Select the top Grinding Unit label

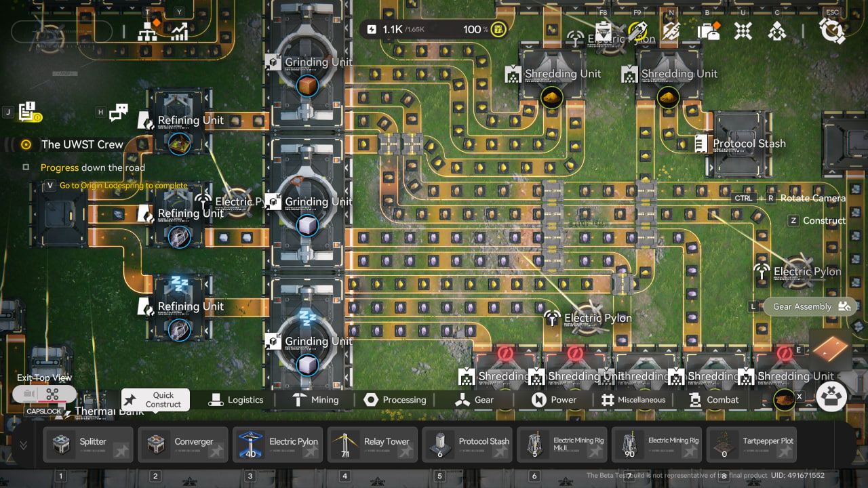point(319,62)
